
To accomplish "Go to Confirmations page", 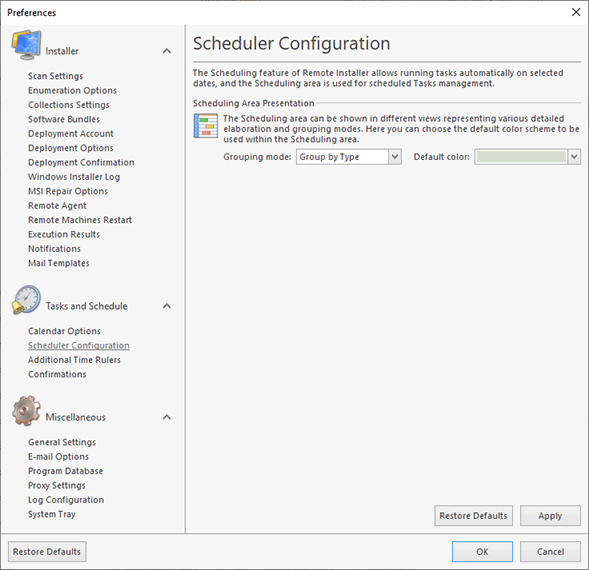I will 57,374.
